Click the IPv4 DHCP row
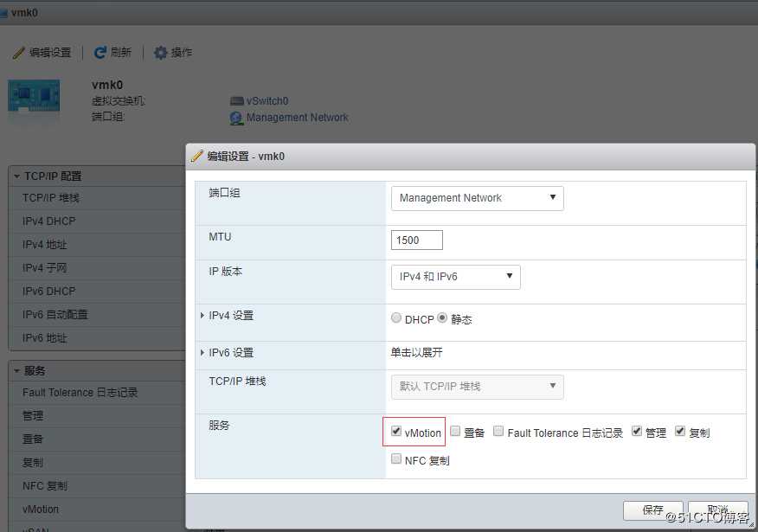 pyautogui.click(x=97, y=221)
